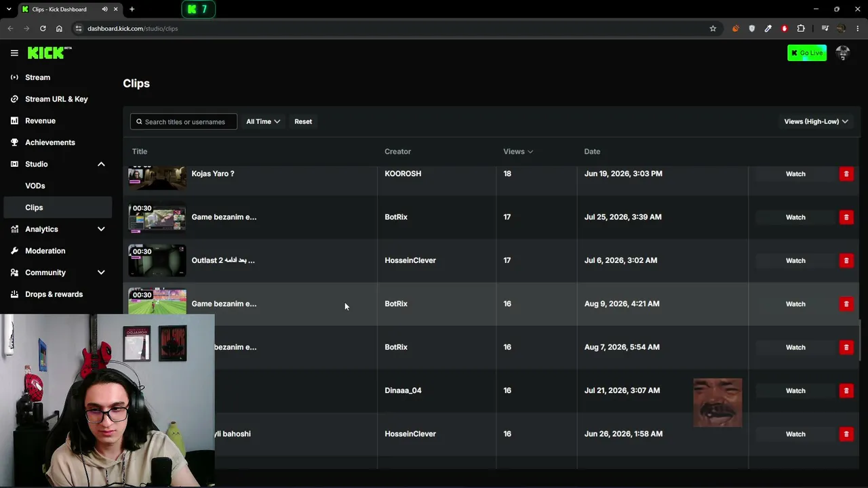This screenshot has width=868, height=488.
Task: Open the All Time date filter
Action: (x=263, y=122)
